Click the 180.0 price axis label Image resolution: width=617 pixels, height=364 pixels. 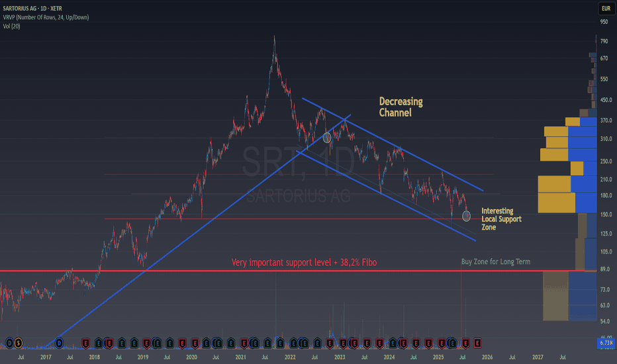pos(606,196)
